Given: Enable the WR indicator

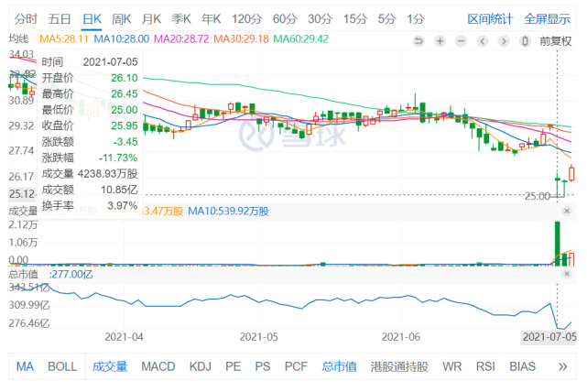Looking at the screenshot, I should pos(452,366).
